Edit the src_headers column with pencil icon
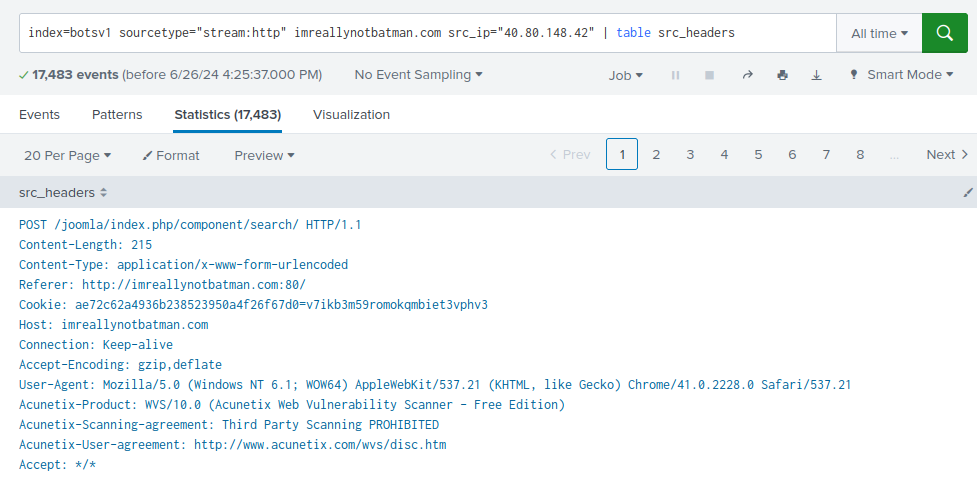 point(968,193)
